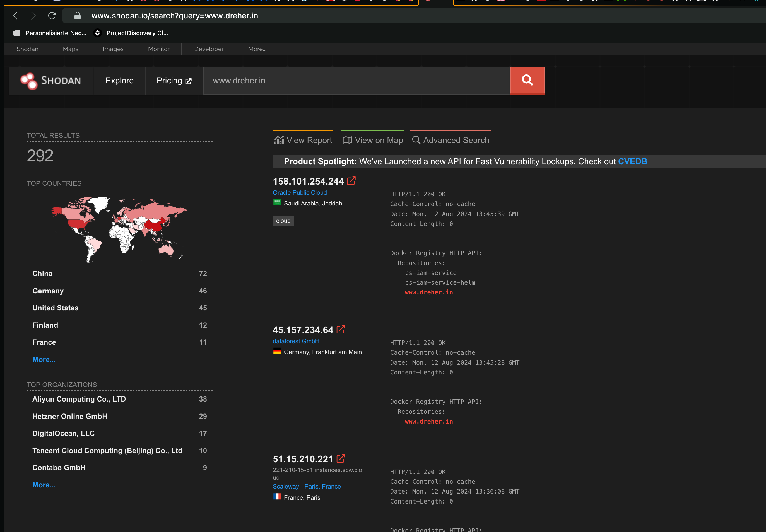Click the Saudi Arabia flag icon
The width and height of the screenshot is (766, 532).
pyautogui.click(x=277, y=202)
